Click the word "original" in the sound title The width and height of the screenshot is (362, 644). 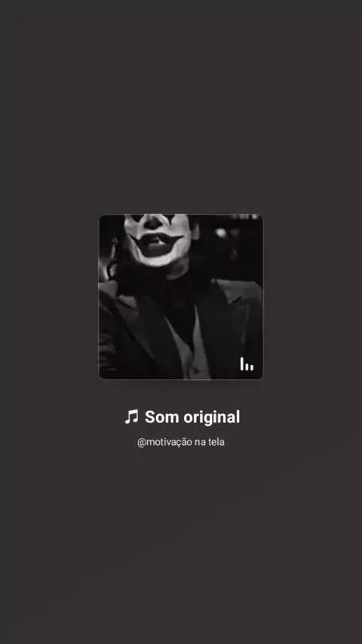pyautogui.click(x=212, y=417)
